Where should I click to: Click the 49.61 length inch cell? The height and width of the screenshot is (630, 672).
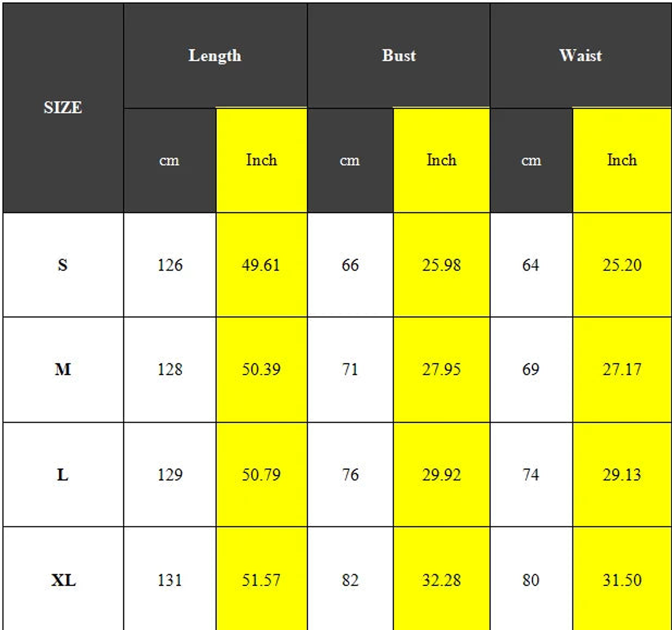(261, 265)
